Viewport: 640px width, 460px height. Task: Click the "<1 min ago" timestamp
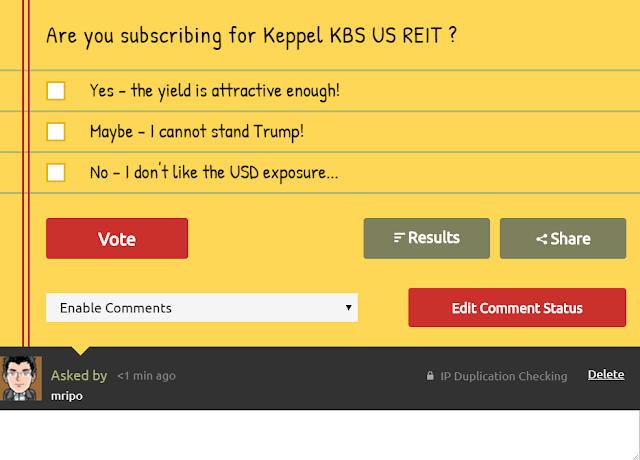coord(146,376)
